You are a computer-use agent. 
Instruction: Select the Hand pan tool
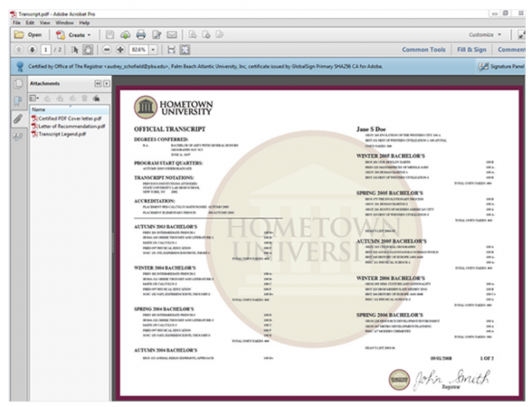(x=88, y=50)
